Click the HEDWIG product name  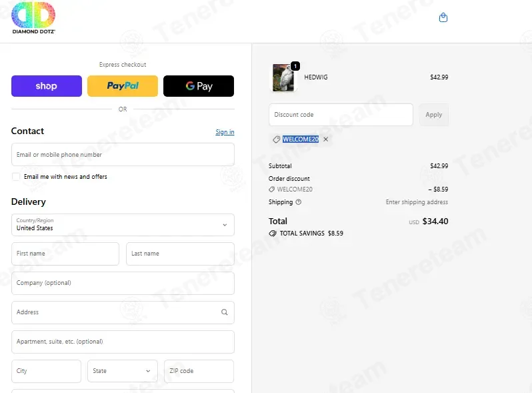pos(316,77)
